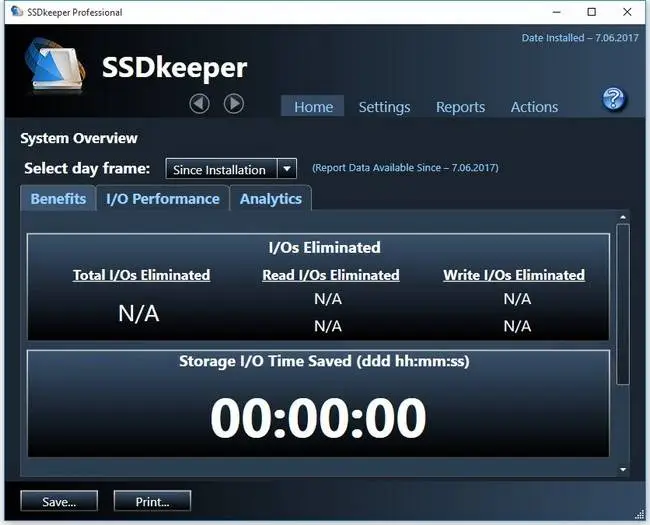Screen dimensions: 650x525
Task: Click the forward navigation arrow icon
Action: tap(234, 103)
